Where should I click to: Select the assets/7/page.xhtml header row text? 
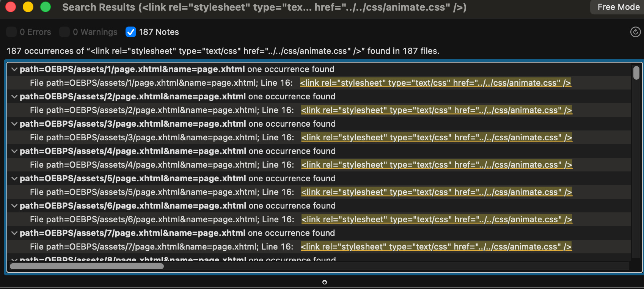pyautogui.click(x=177, y=233)
